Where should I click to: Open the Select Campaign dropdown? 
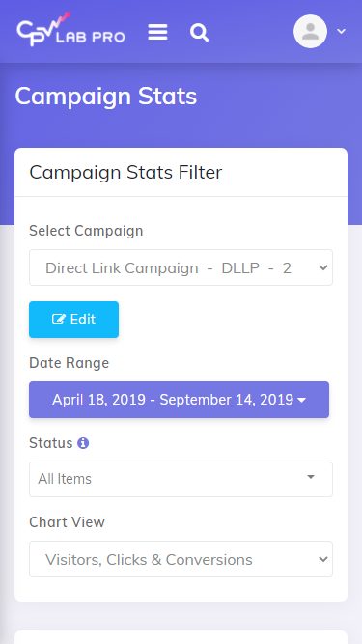click(x=181, y=267)
